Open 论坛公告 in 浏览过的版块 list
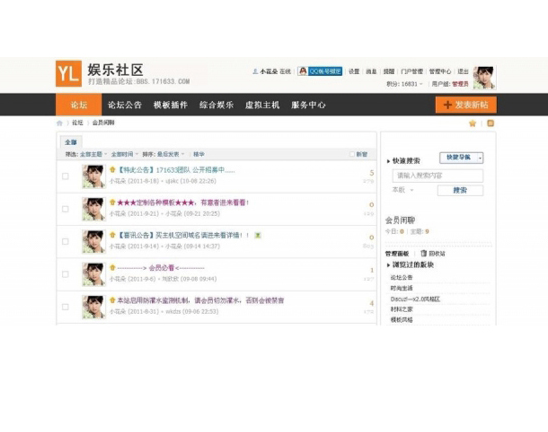548x432 pixels. click(x=402, y=278)
